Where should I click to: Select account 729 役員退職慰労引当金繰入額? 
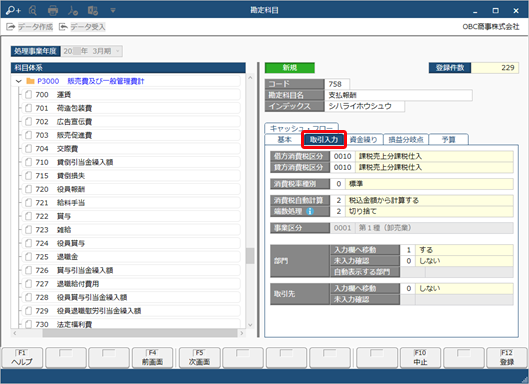tap(132, 310)
